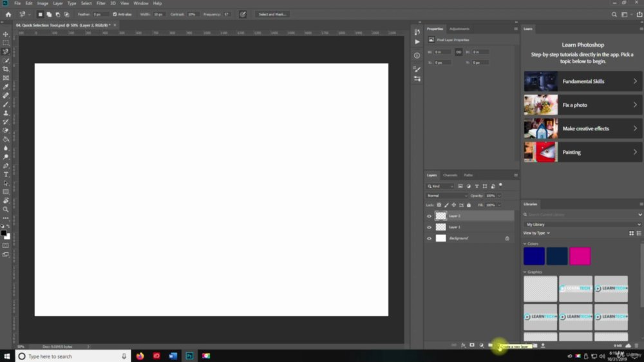This screenshot has height=362, width=644.
Task: Choose Intersect with Selection mode icon
Action: (x=66, y=14)
